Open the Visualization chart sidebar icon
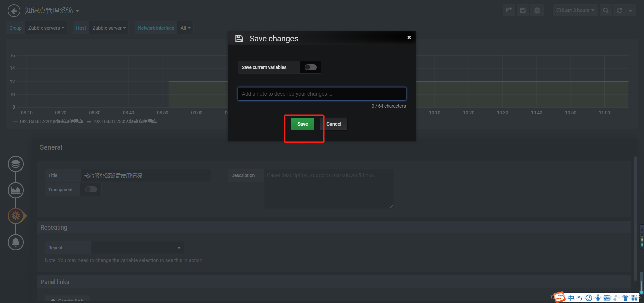Viewport: 644px width, 303px height. 16,190
